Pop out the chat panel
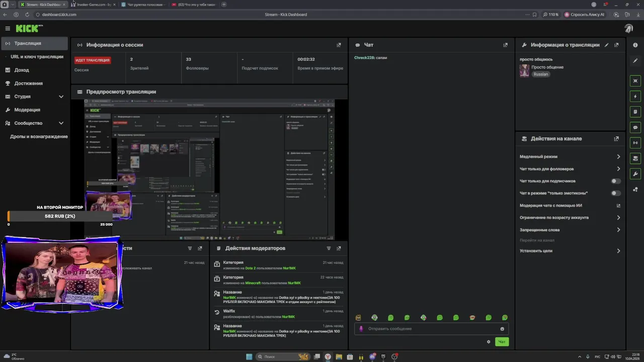The image size is (644, 362). [x=506, y=45]
